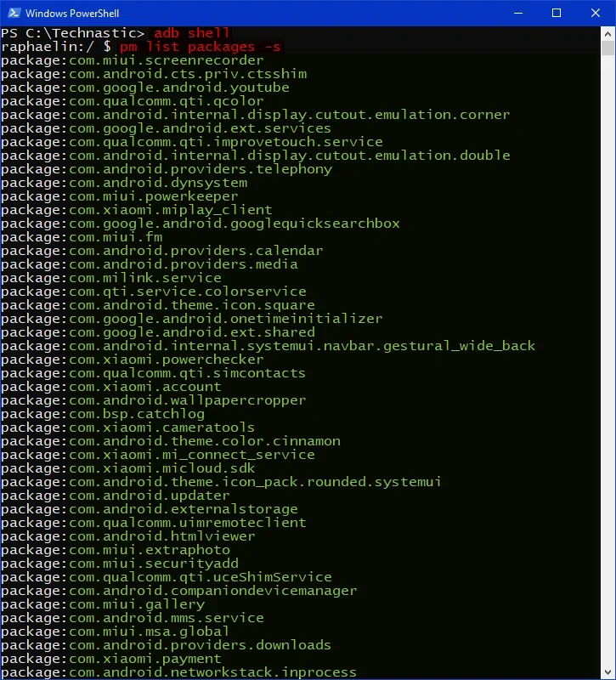Click com.milink.service package line
This screenshot has height=680, width=616.
click(x=111, y=278)
